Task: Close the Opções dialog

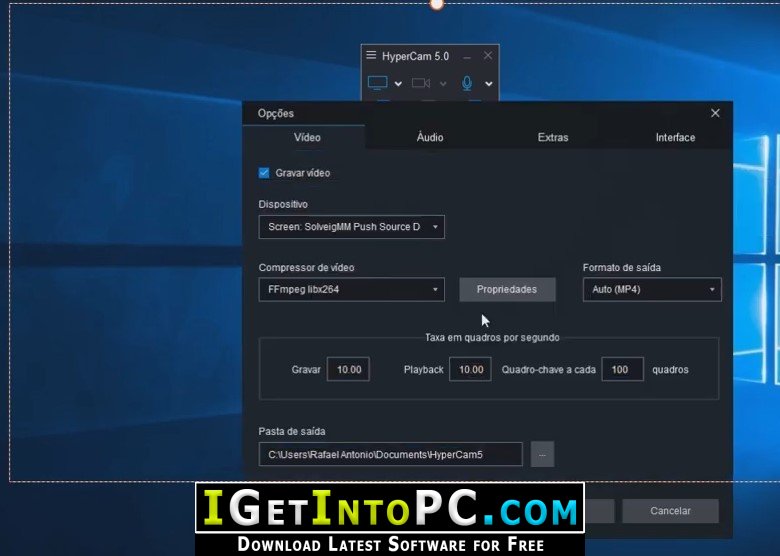Action: [715, 113]
